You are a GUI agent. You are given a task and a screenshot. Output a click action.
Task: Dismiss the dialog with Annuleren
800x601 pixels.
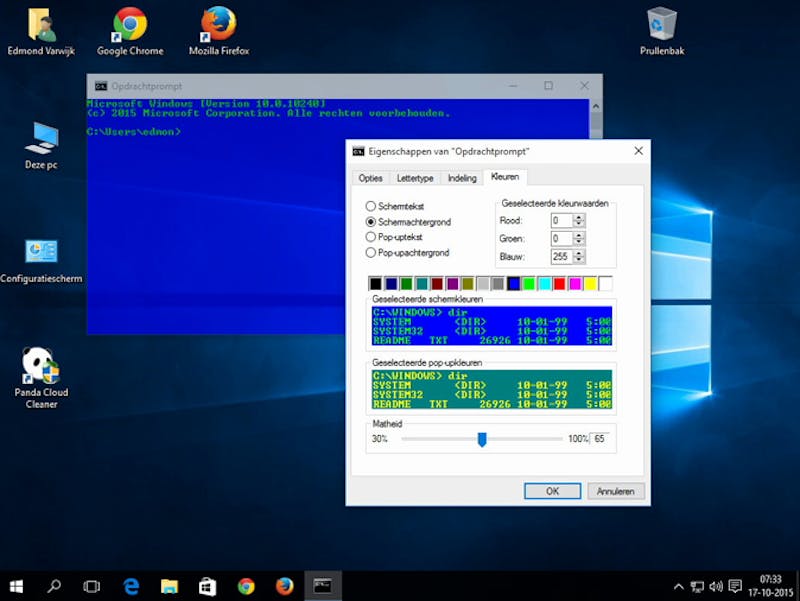coord(616,491)
